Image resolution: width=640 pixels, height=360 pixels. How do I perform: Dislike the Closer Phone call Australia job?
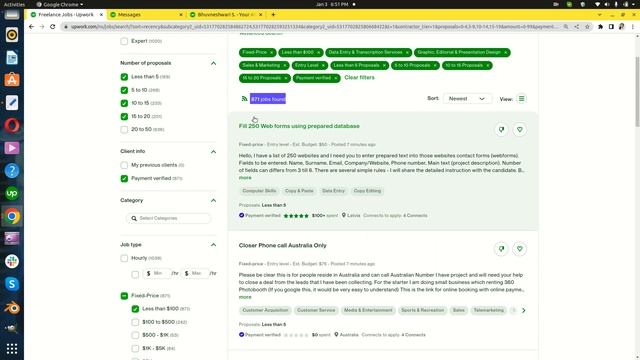pyautogui.click(x=501, y=249)
